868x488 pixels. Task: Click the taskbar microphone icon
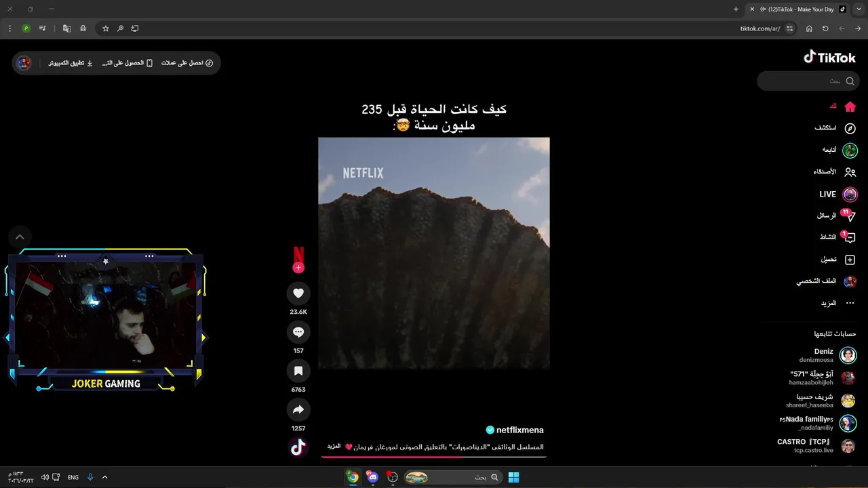coord(90,477)
